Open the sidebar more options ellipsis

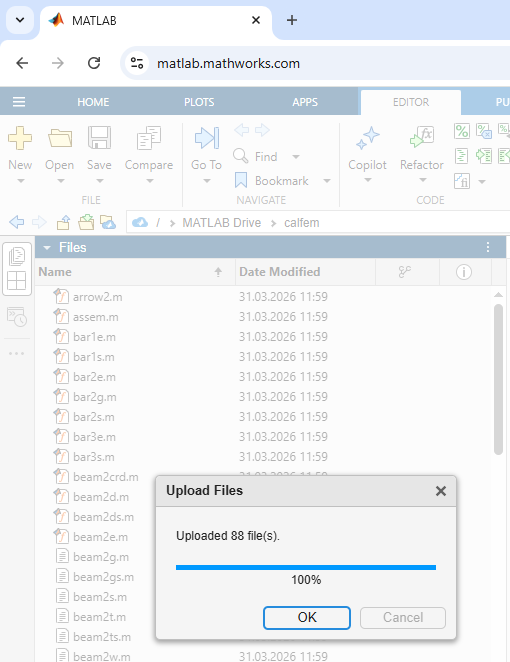pyautogui.click(x=16, y=353)
